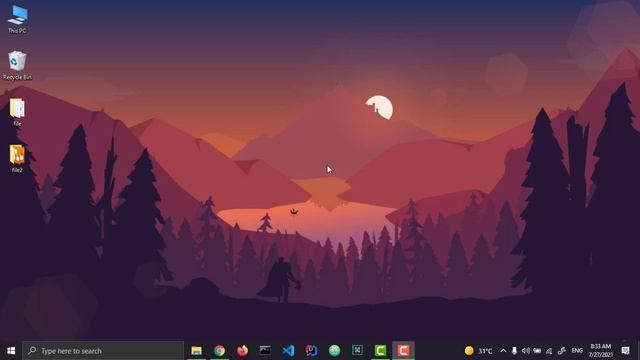The height and width of the screenshot is (360, 640).
Task: Open the terminal window from the taskbar
Action: [x=265, y=351]
